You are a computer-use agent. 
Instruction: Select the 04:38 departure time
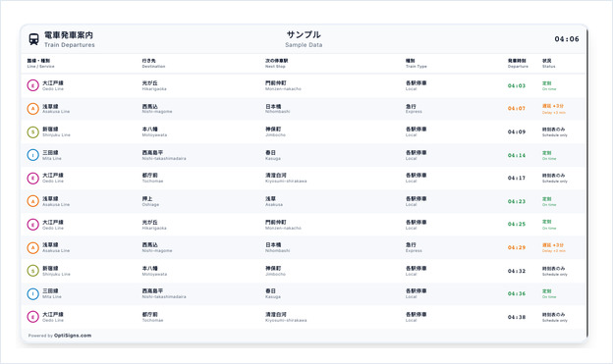click(x=517, y=317)
